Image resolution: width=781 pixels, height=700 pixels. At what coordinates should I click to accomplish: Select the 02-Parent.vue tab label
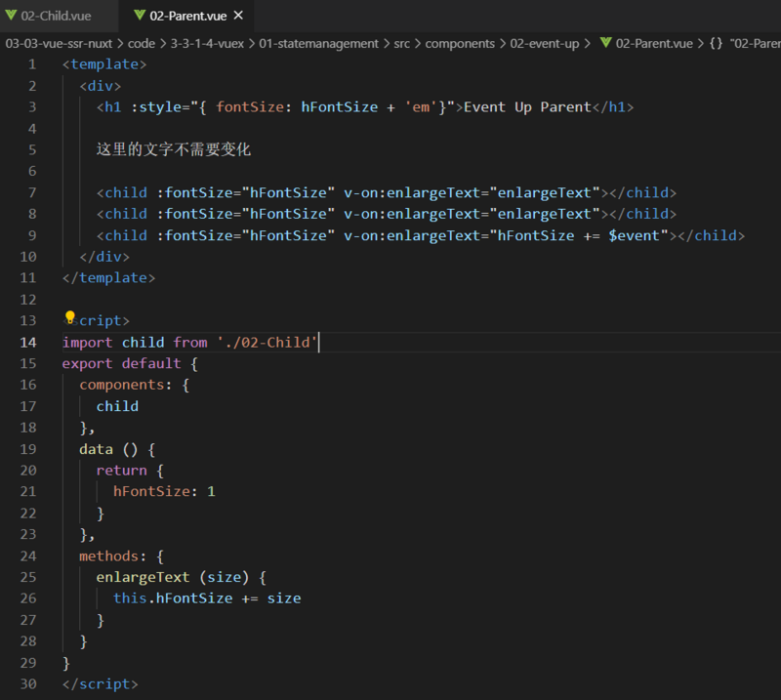click(187, 16)
